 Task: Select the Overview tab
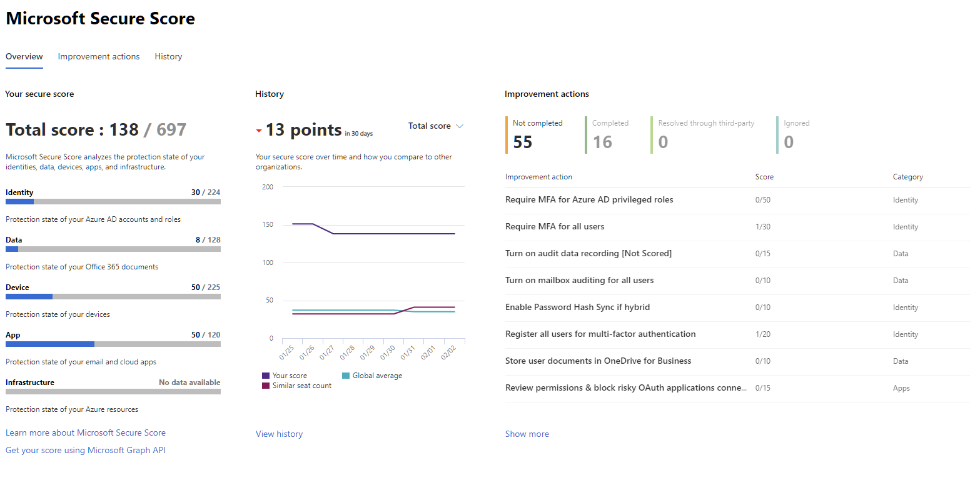pos(24,56)
